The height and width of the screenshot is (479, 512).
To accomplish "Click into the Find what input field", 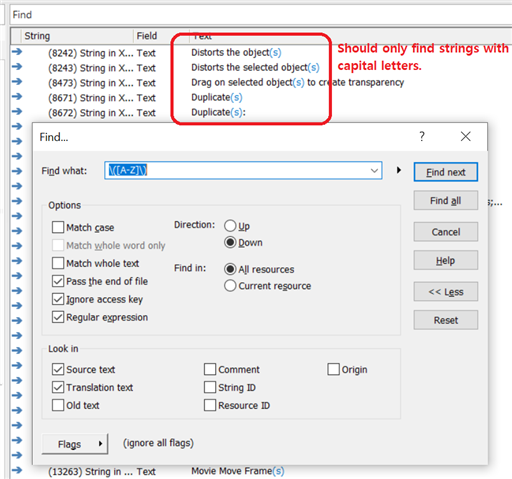I will [243, 171].
